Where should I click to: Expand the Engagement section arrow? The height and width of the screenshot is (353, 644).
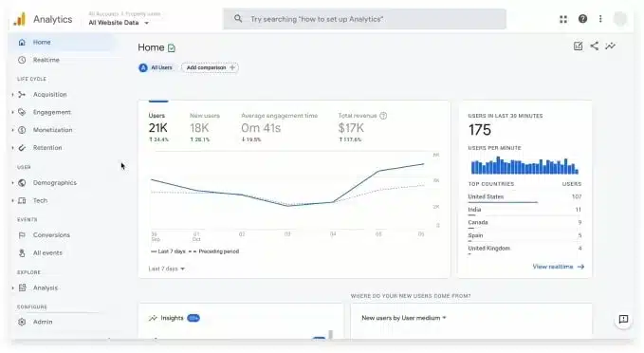pyautogui.click(x=12, y=112)
